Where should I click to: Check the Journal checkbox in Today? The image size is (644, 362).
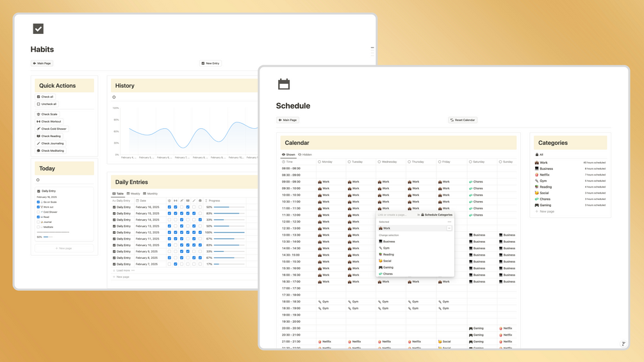38,222
